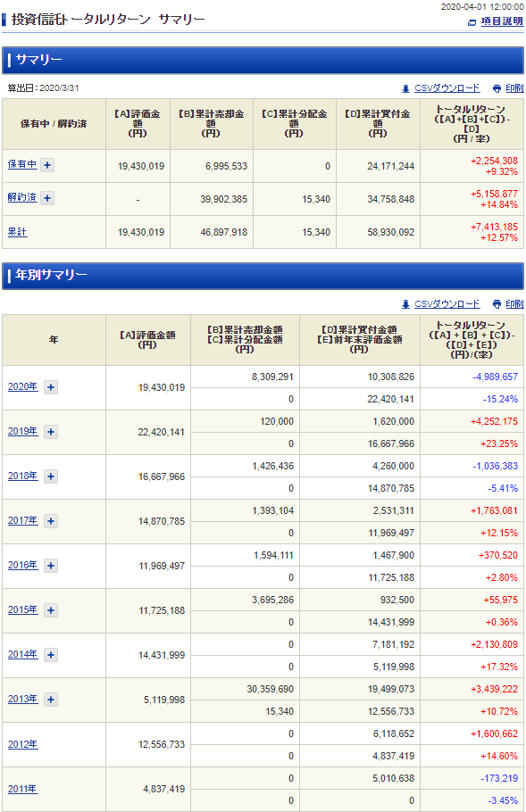
Task: Select the 保有中 return value +2,254,308
Action: point(494,161)
